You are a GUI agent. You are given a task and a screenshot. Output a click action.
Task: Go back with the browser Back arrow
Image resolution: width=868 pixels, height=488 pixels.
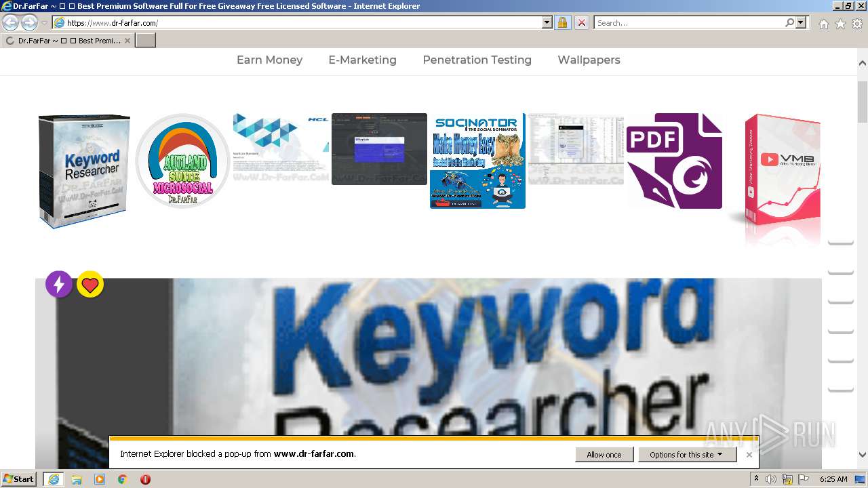click(10, 22)
